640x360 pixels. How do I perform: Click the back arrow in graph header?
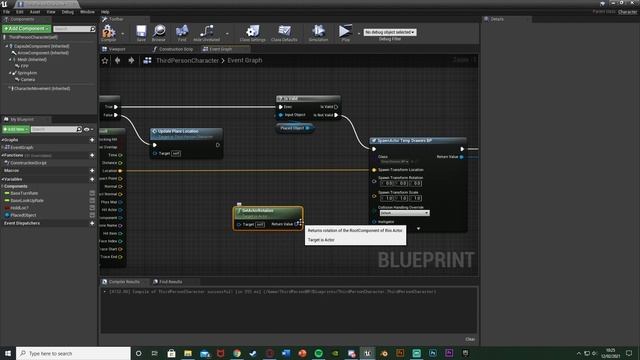[118, 60]
